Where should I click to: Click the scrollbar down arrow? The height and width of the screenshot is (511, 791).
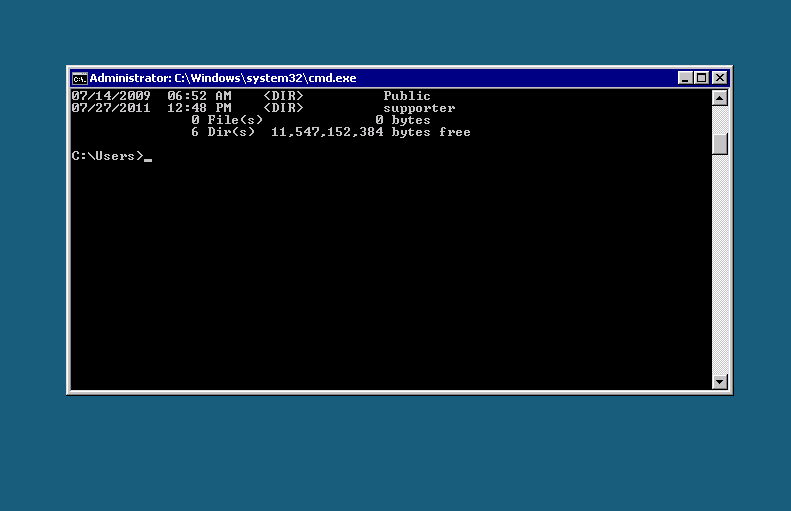[720, 381]
